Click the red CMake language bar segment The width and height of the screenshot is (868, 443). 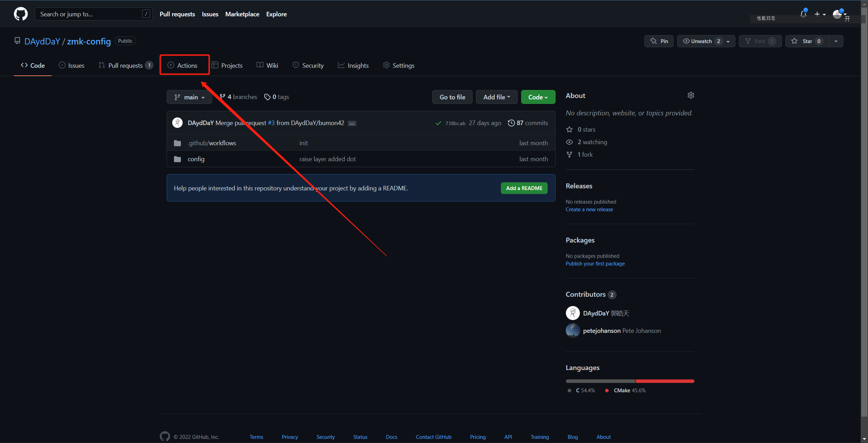tap(665, 381)
